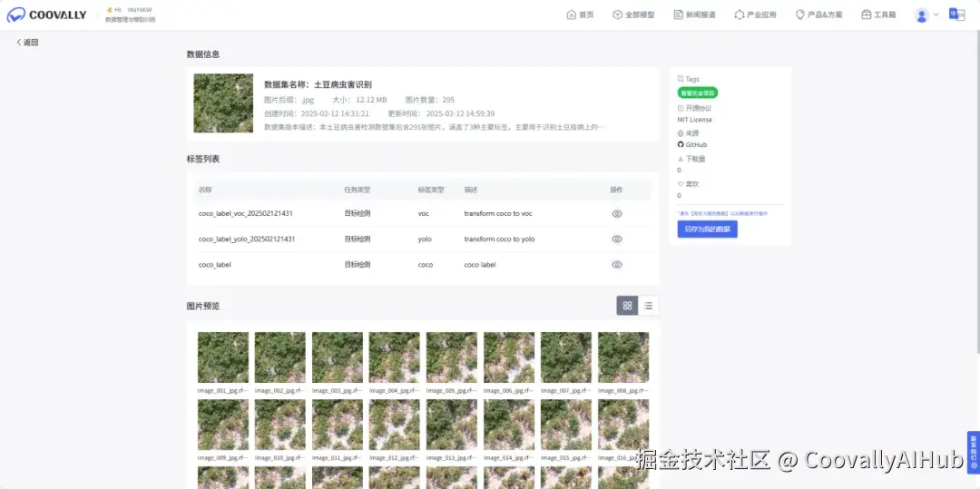Viewport: 980px width, 489px height.
Task: Click the 另存为我的数据 button
Action: 707,230
